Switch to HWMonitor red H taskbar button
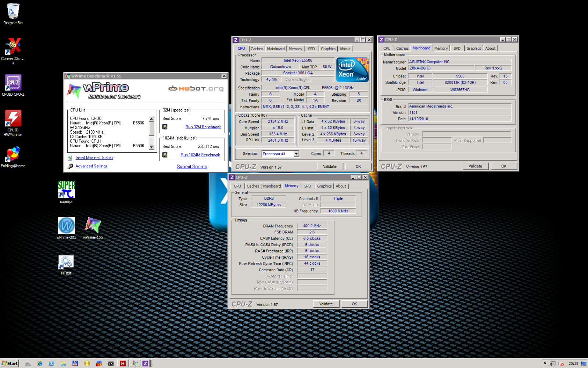This screenshot has height=368, width=588. 123,363
